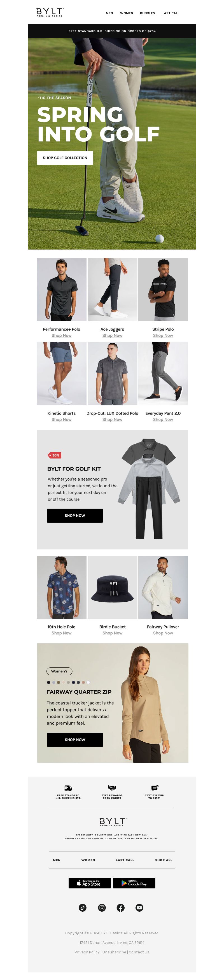
Task: Open LAST CALL in the top navigation
Action: (171, 13)
